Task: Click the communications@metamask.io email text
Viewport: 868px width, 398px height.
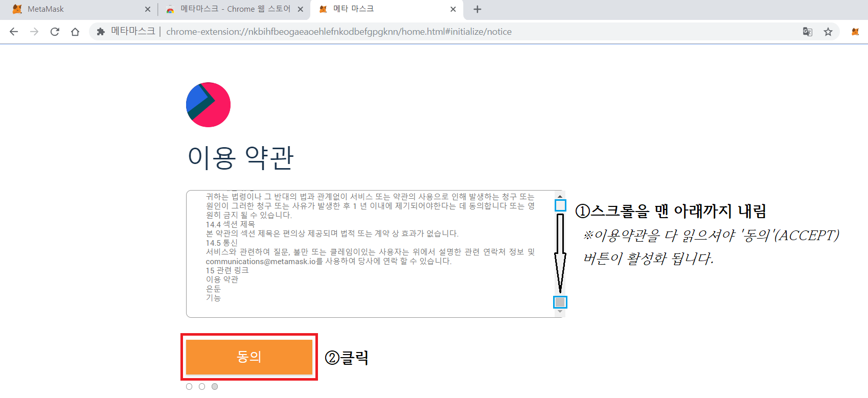Action: click(261, 261)
